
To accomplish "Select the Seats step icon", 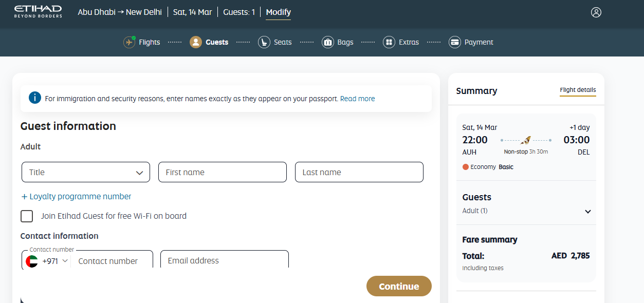I will click(264, 42).
